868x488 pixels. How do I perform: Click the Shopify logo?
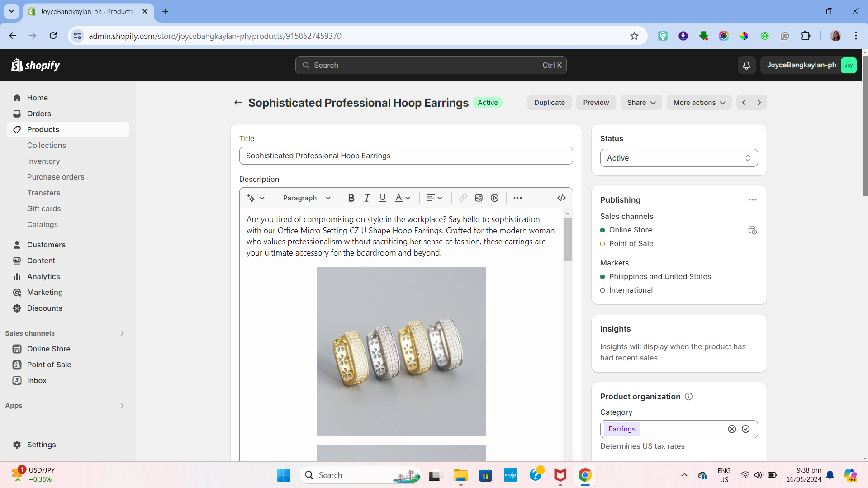click(36, 65)
